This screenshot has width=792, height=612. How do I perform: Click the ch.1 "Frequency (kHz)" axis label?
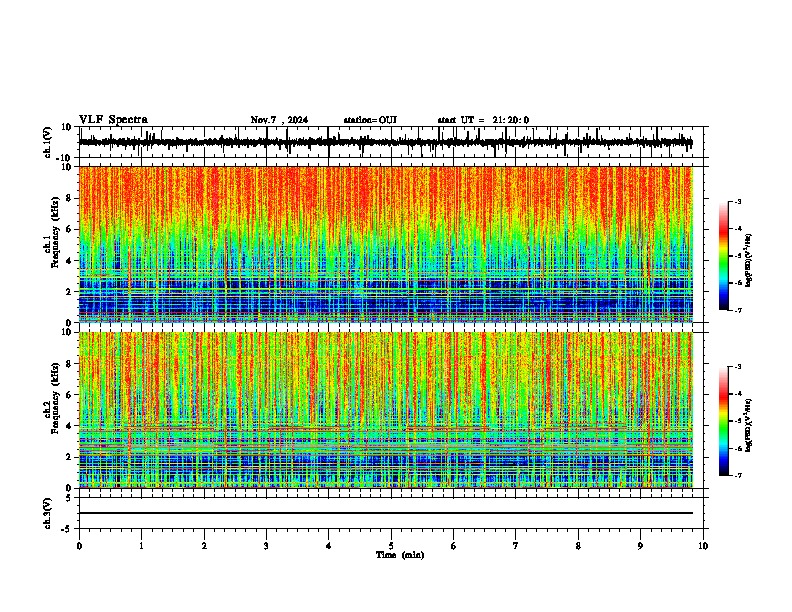point(55,233)
